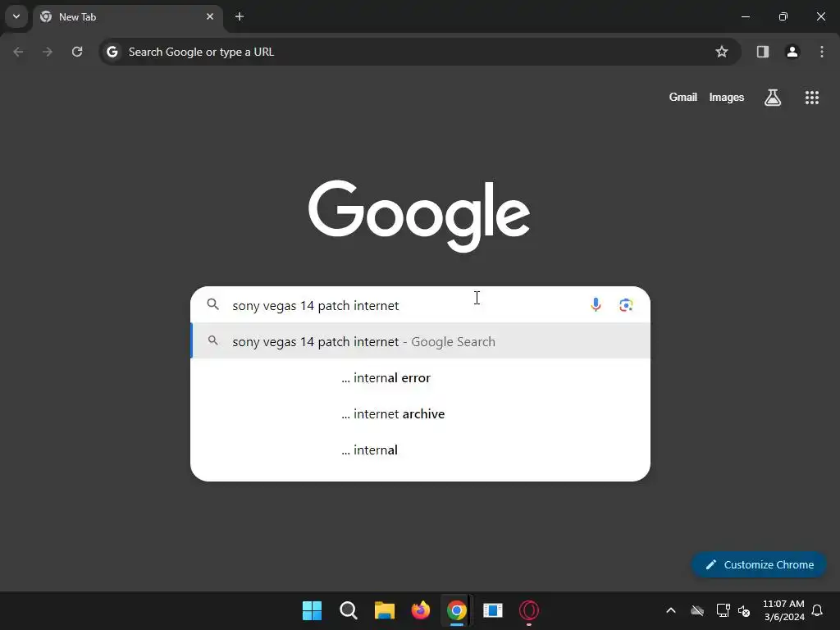The image size is (840, 630).
Task: Show hidden system tray icons
Action: [x=671, y=610]
